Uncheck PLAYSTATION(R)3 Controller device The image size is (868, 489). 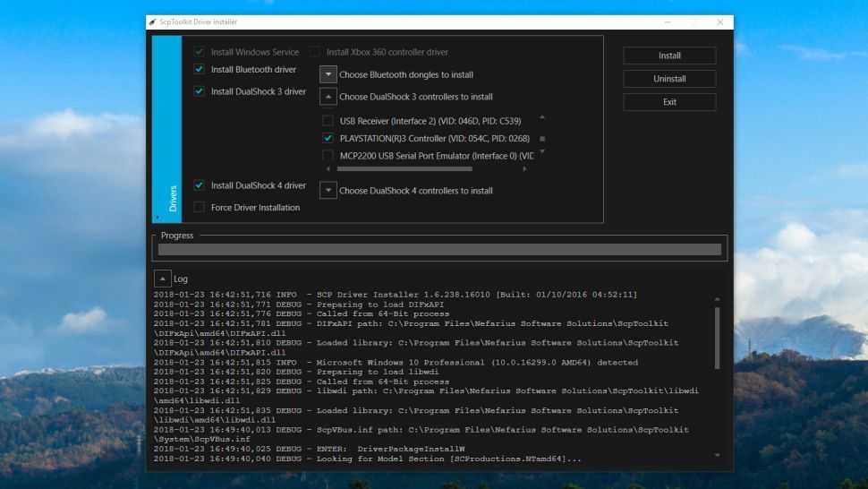(x=328, y=139)
